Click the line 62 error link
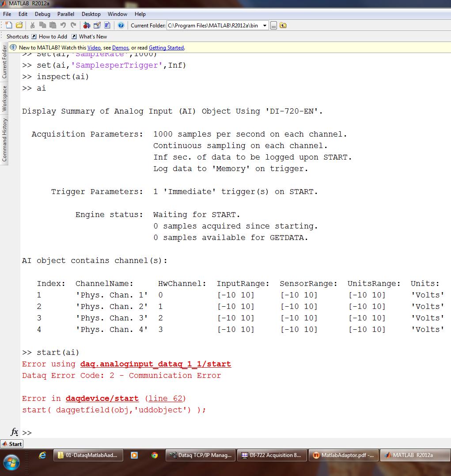The width and height of the screenshot is (451, 476). pyautogui.click(x=165, y=398)
